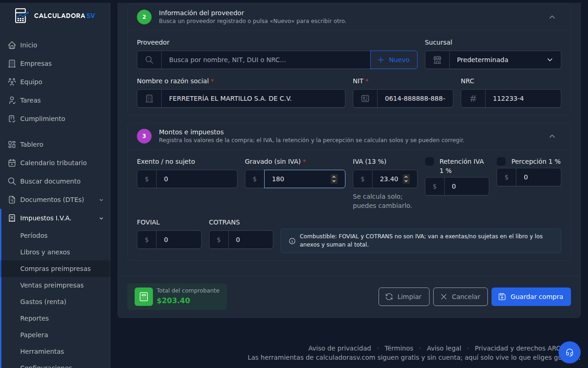Click the CalculadoraSV logo icon
Screen dimensions: 588x368
point(21,16)
